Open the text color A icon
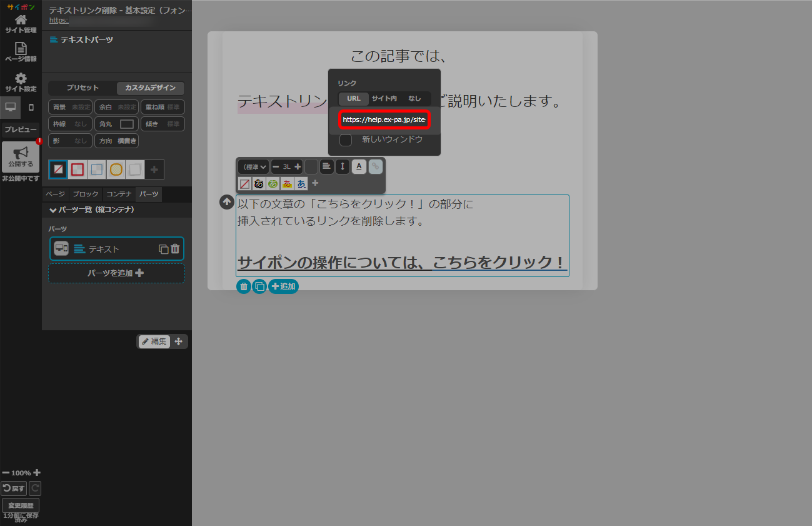This screenshot has height=526, width=812. (x=359, y=166)
